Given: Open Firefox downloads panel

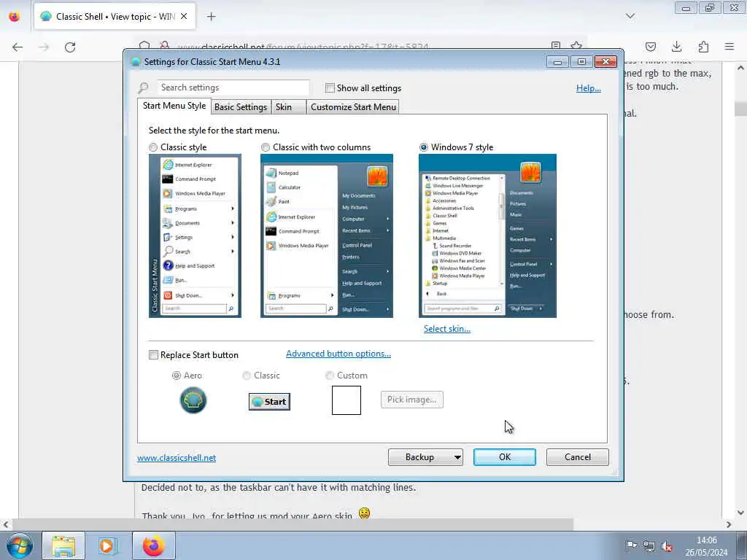Looking at the screenshot, I should point(676,47).
